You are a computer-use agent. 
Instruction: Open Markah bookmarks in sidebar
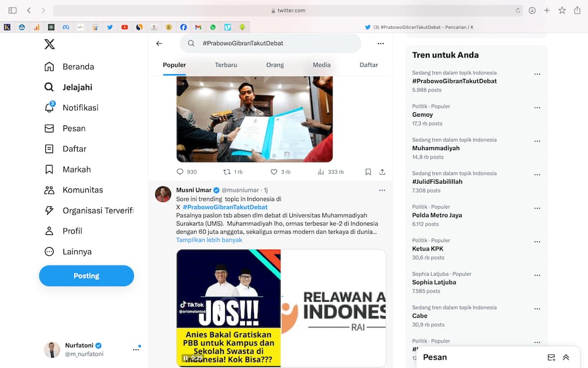(x=68, y=170)
